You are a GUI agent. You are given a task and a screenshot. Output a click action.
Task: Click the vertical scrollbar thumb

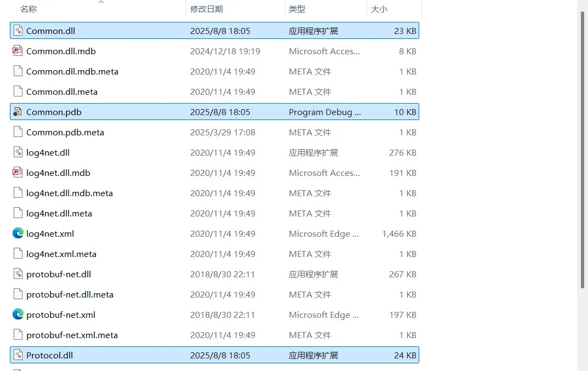click(583, 148)
